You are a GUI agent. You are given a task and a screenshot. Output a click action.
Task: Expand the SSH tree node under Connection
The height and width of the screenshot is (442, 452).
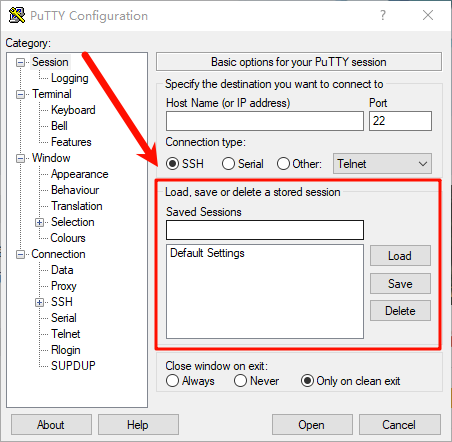(39, 302)
